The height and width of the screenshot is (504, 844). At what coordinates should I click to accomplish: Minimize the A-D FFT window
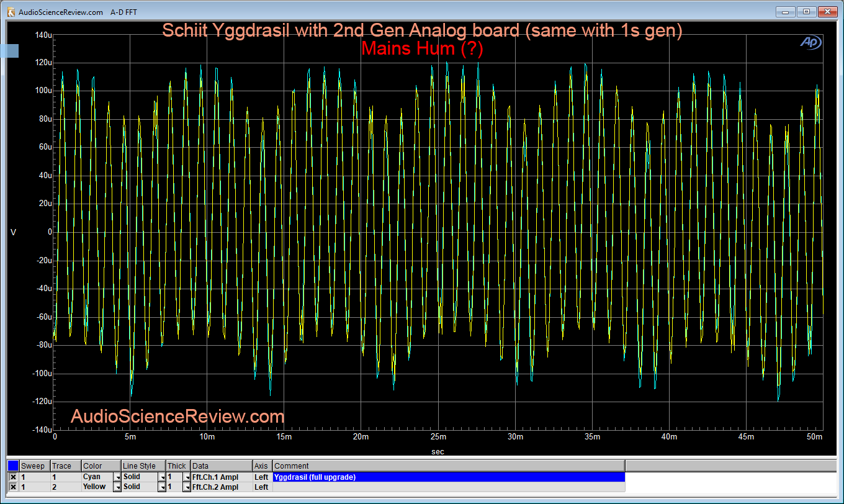point(787,11)
